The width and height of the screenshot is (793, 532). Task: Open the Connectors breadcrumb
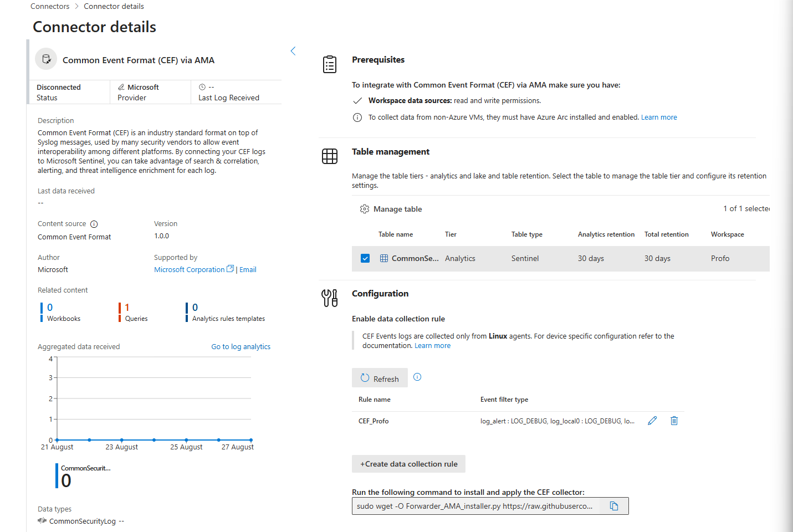pyautogui.click(x=50, y=6)
